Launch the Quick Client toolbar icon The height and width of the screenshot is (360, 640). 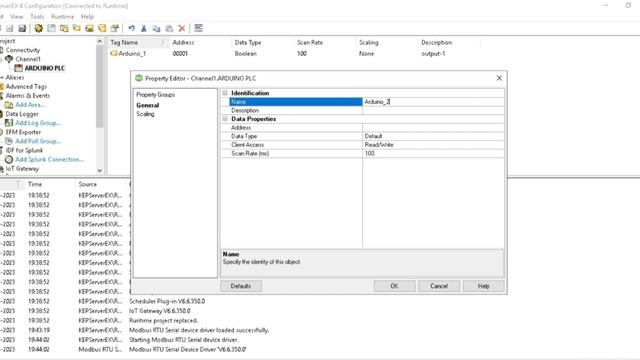point(198,28)
